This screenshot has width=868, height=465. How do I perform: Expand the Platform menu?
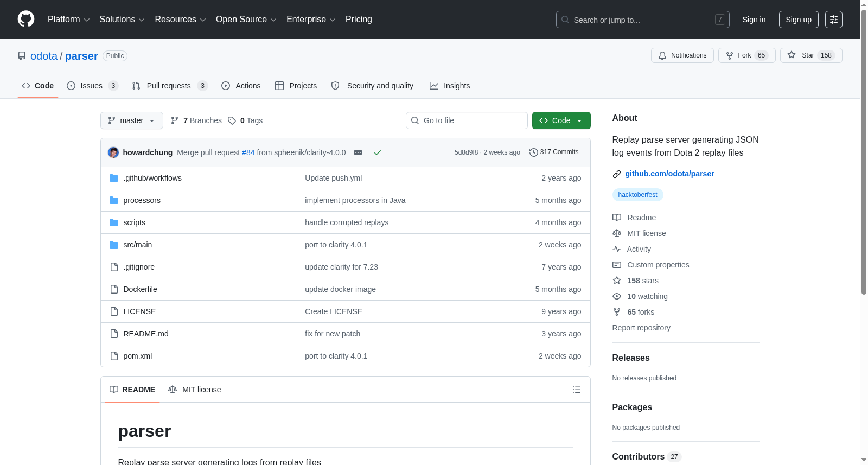pyautogui.click(x=68, y=20)
